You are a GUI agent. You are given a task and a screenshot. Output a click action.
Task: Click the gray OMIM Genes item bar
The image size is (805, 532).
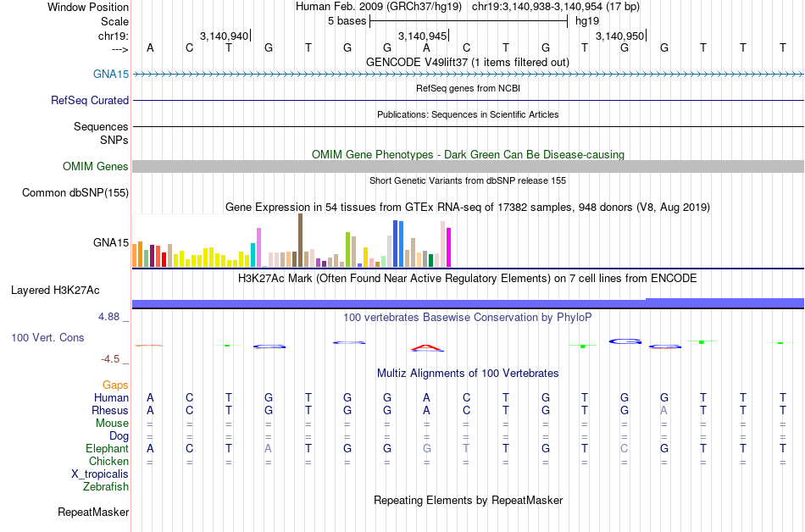469,166
